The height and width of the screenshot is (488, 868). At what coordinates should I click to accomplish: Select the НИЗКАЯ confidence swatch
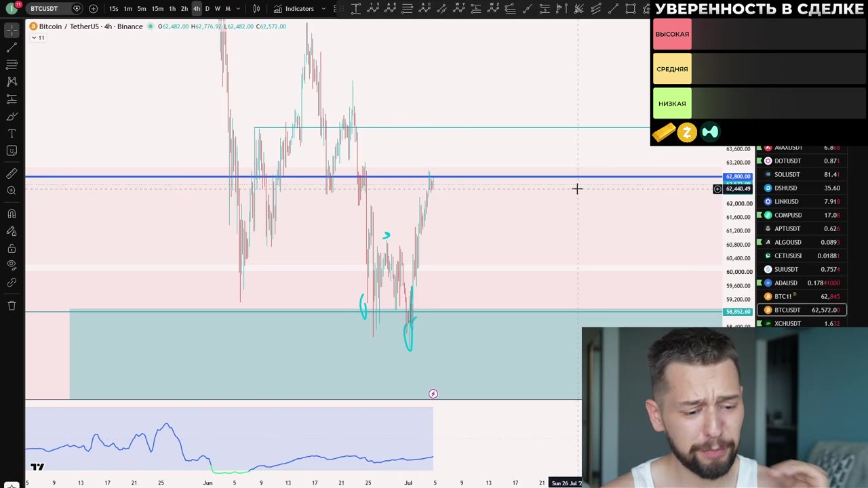[x=672, y=104]
